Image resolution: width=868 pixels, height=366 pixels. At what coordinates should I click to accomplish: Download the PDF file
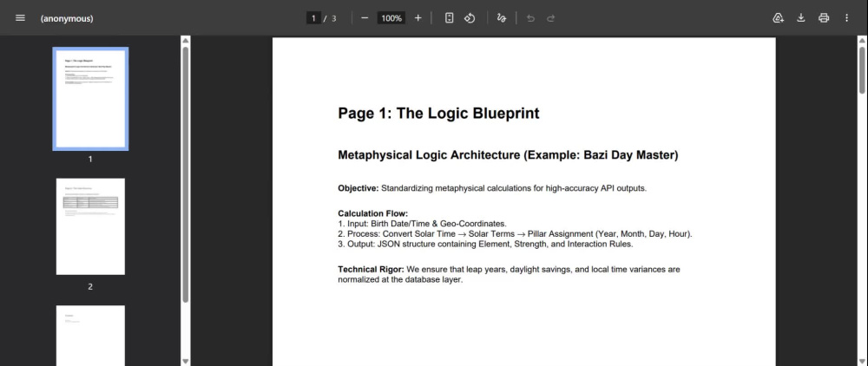pos(800,17)
